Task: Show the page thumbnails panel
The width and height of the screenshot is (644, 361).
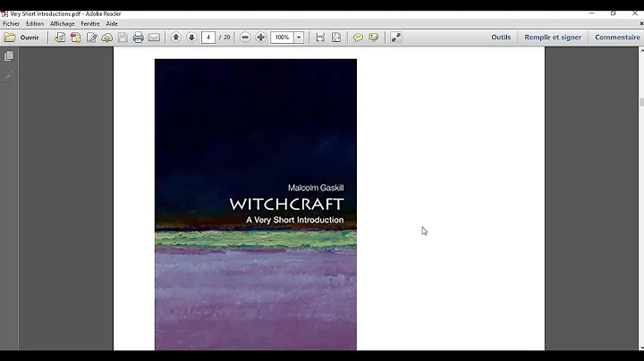Action: (9, 55)
